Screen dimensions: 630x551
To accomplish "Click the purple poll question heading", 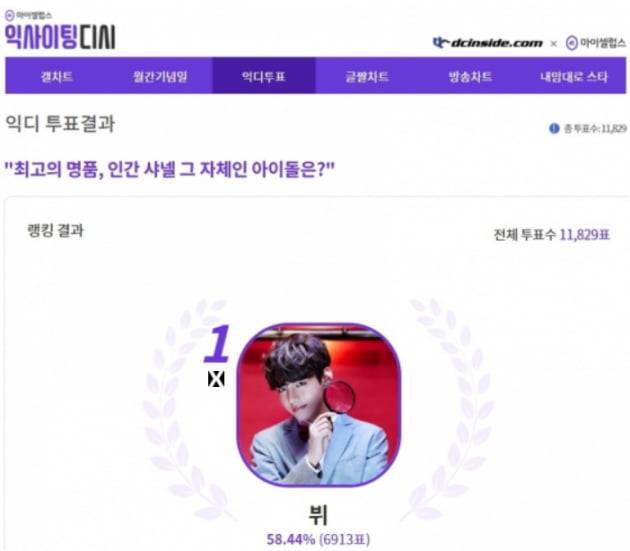I will click(x=169, y=170).
